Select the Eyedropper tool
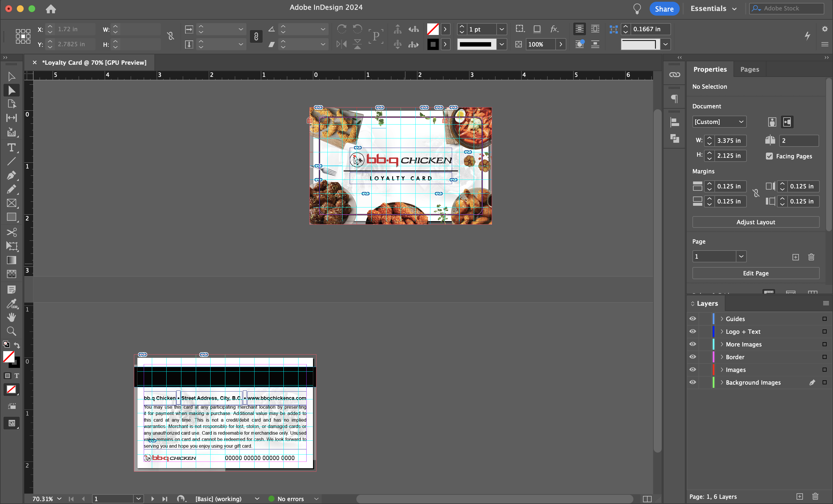This screenshot has width=833, height=504. pyautogui.click(x=12, y=304)
